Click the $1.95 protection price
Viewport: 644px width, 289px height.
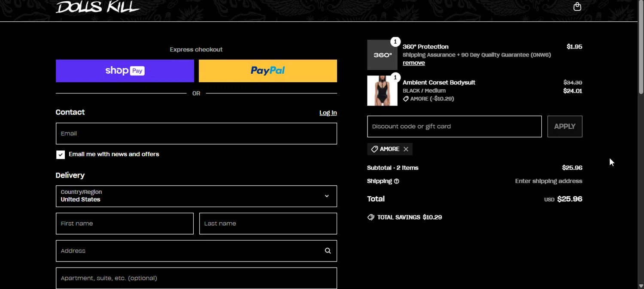pos(574,47)
